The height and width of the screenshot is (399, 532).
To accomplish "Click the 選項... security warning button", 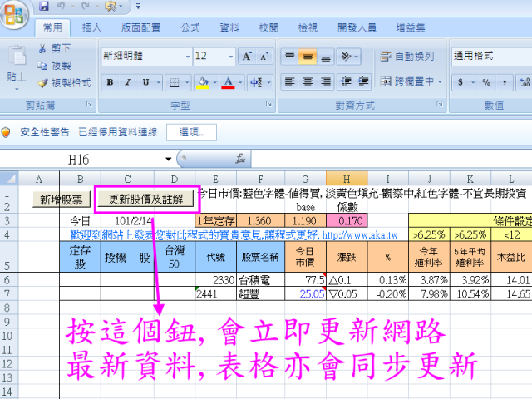I will coord(192,132).
